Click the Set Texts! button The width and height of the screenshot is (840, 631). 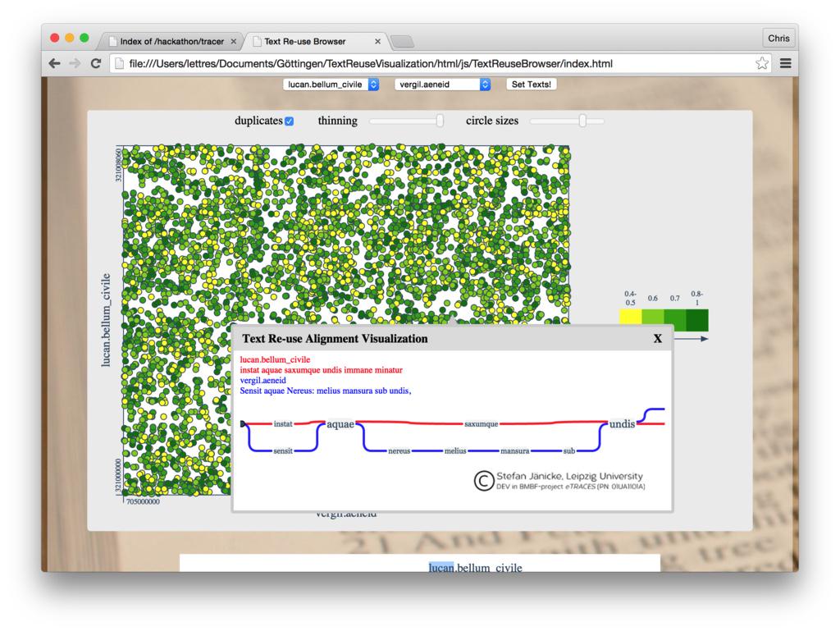[531, 85]
